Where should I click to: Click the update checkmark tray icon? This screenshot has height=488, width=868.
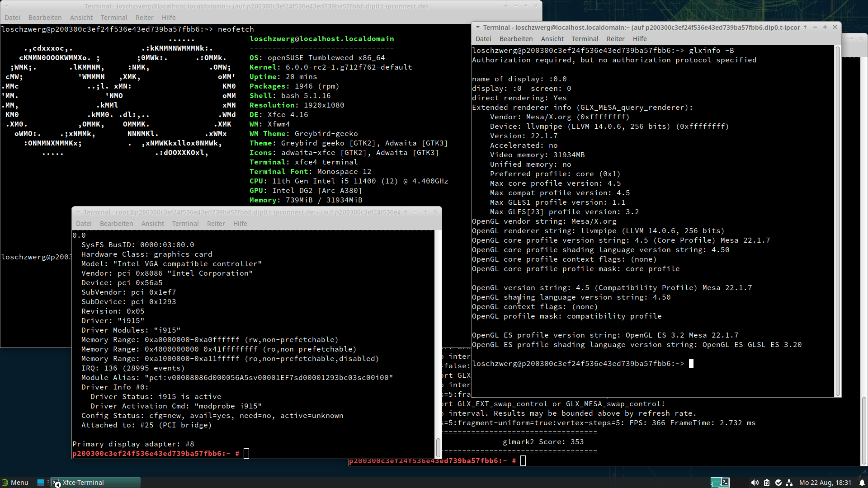point(778,483)
